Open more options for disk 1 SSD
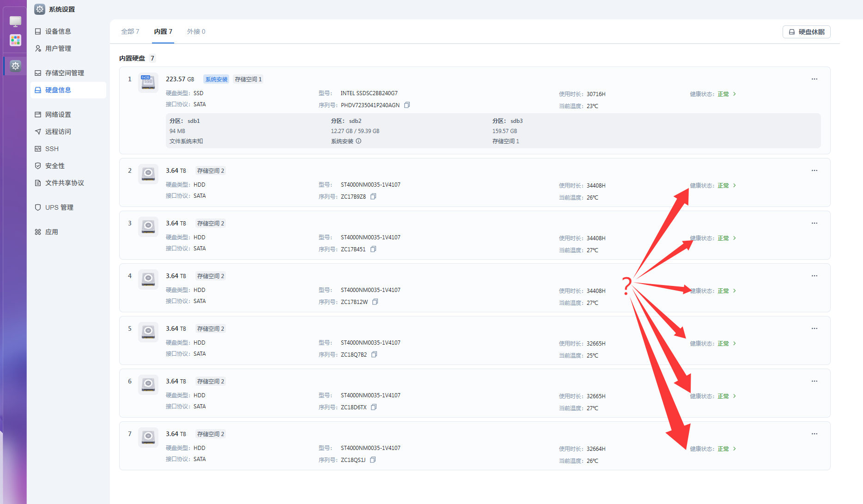This screenshot has width=863, height=504. click(814, 79)
